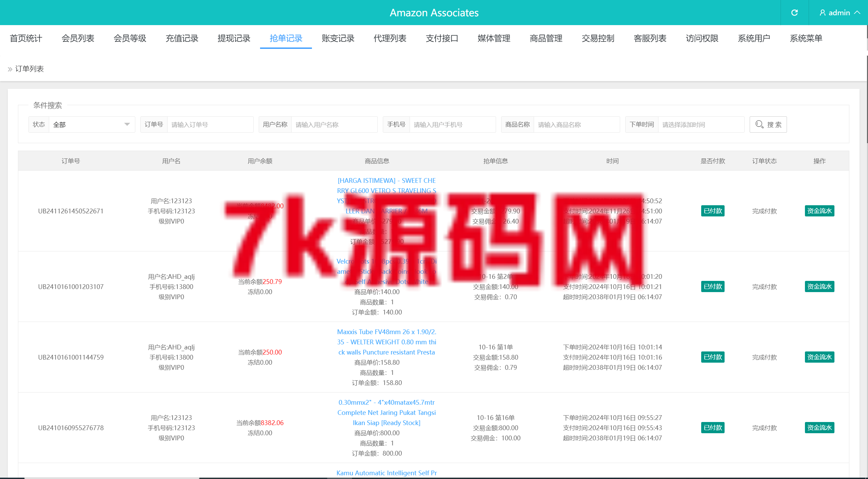Open 代理列表 tab
The image size is (868, 479).
(390, 38)
